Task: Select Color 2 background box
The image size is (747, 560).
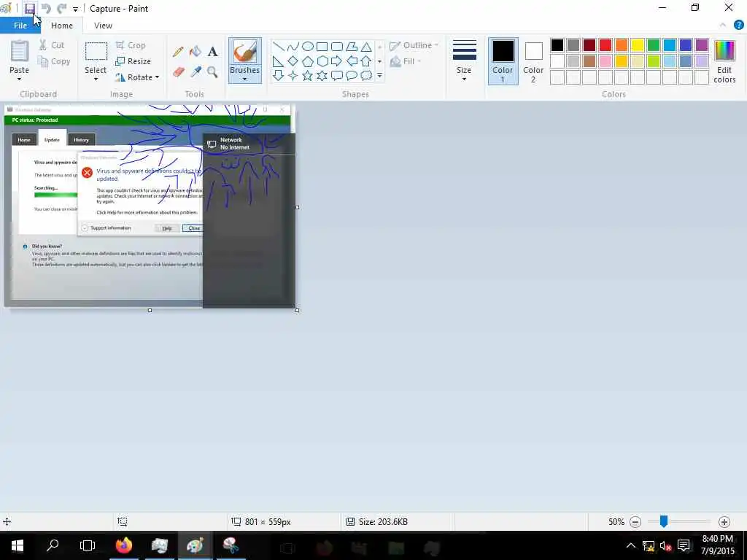Action: (x=533, y=61)
